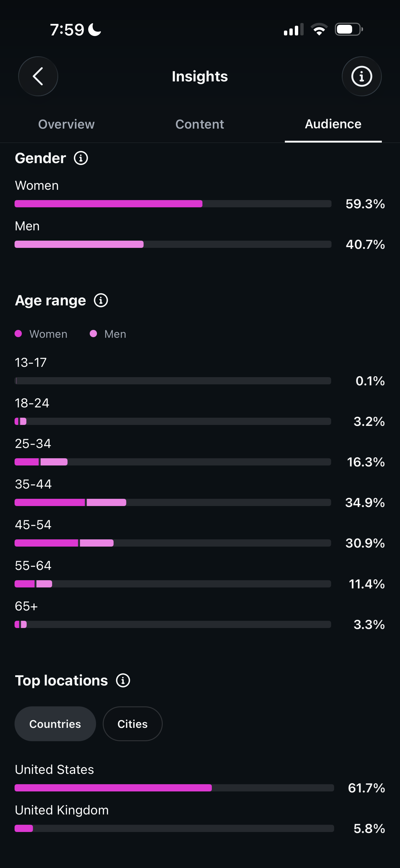Toggle the Men legend dot
Screen dimensions: 400x868
coord(93,334)
